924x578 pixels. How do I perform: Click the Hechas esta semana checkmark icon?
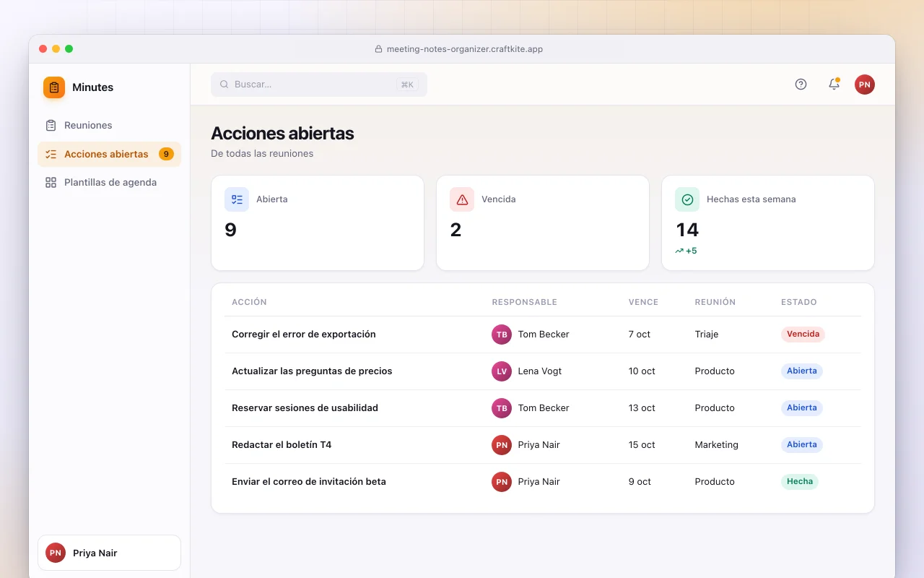coord(687,199)
